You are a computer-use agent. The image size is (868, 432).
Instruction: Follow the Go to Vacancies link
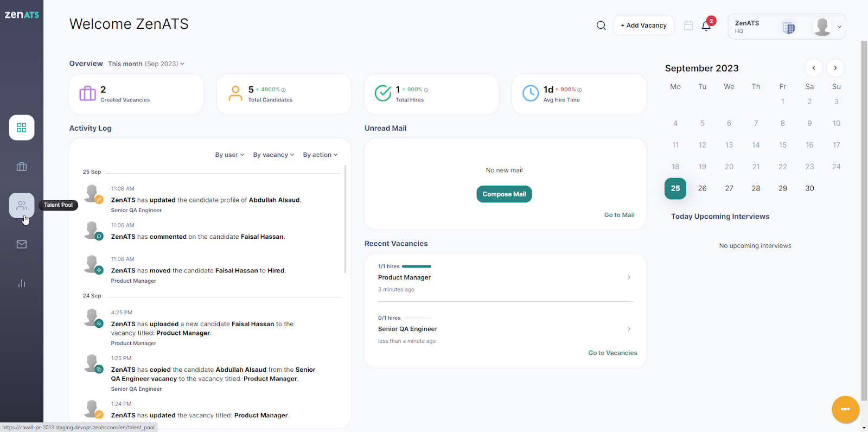click(x=612, y=353)
